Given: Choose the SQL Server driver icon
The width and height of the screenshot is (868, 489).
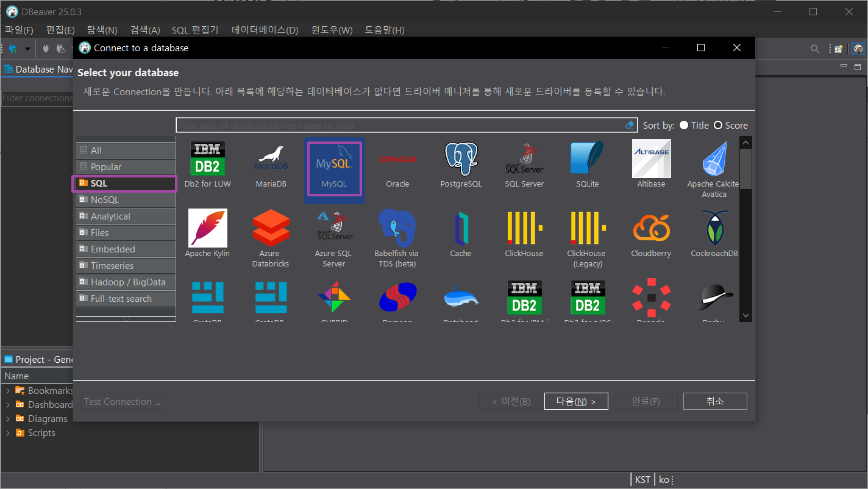Looking at the screenshot, I should [524, 159].
